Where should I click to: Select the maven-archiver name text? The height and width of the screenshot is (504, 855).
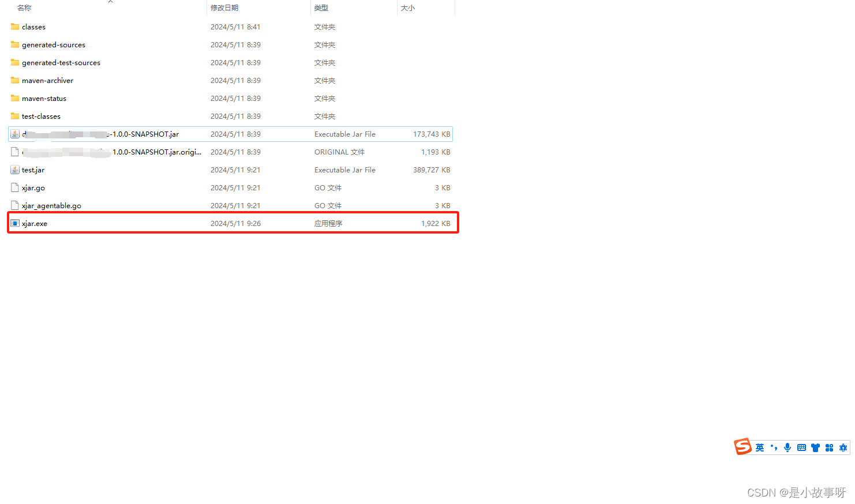47,81
